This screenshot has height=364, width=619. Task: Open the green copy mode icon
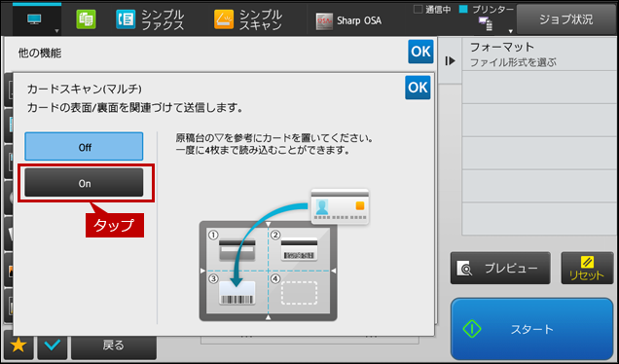click(86, 19)
